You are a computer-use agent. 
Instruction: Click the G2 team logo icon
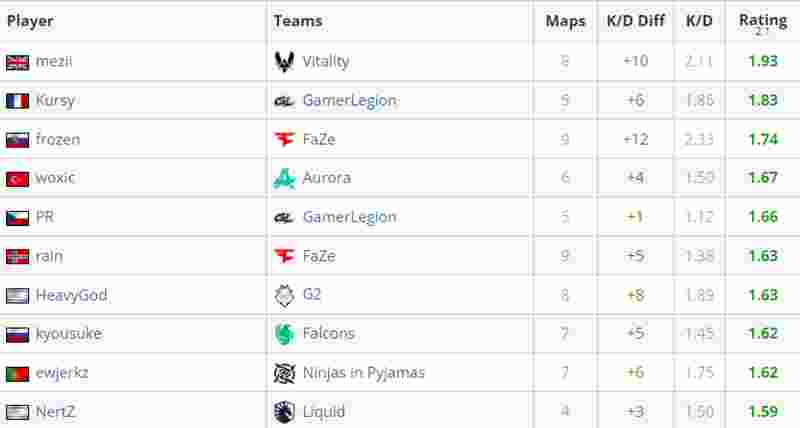tap(284, 295)
